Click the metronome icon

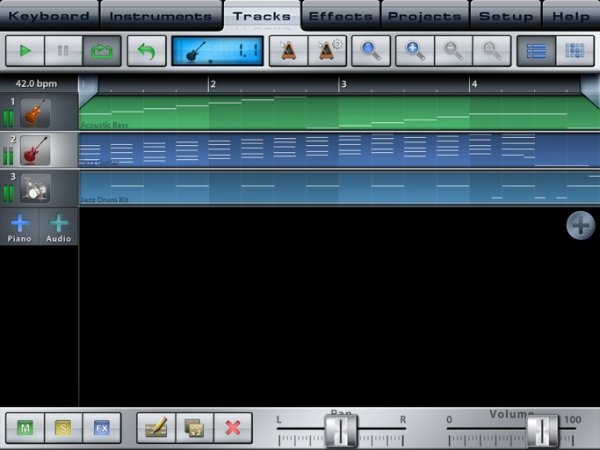click(288, 50)
